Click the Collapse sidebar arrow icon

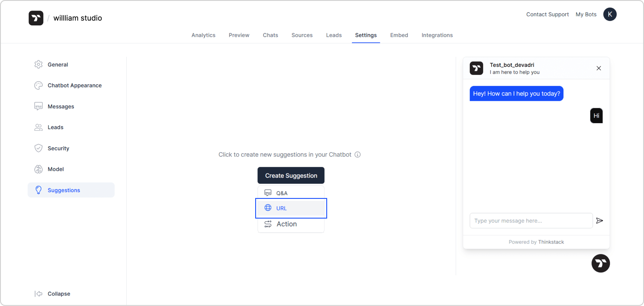pyautogui.click(x=39, y=294)
